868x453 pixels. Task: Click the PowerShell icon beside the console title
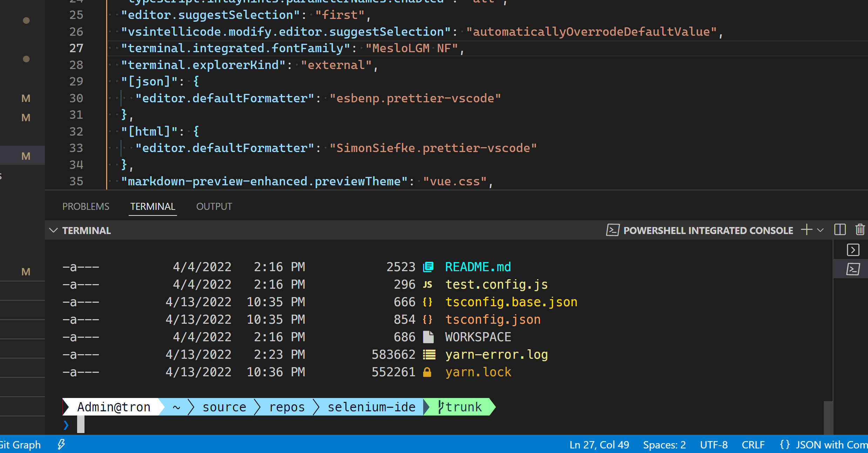(612, 230)
